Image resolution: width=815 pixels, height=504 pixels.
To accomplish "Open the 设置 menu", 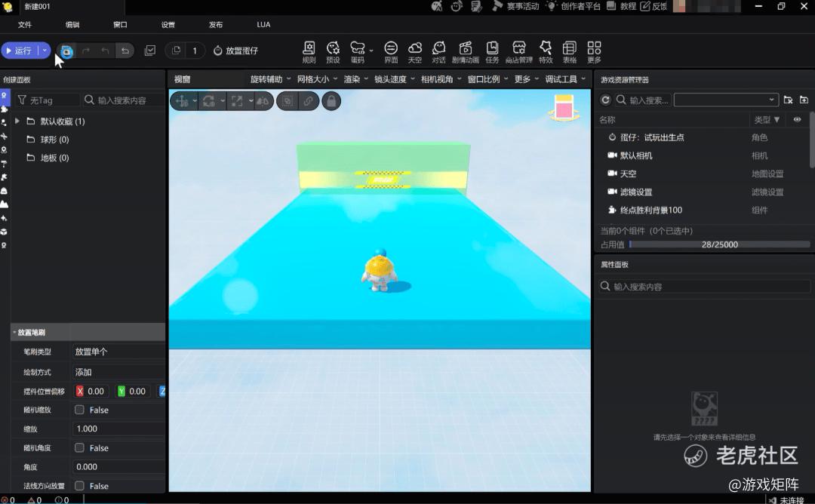I will 168,24.
